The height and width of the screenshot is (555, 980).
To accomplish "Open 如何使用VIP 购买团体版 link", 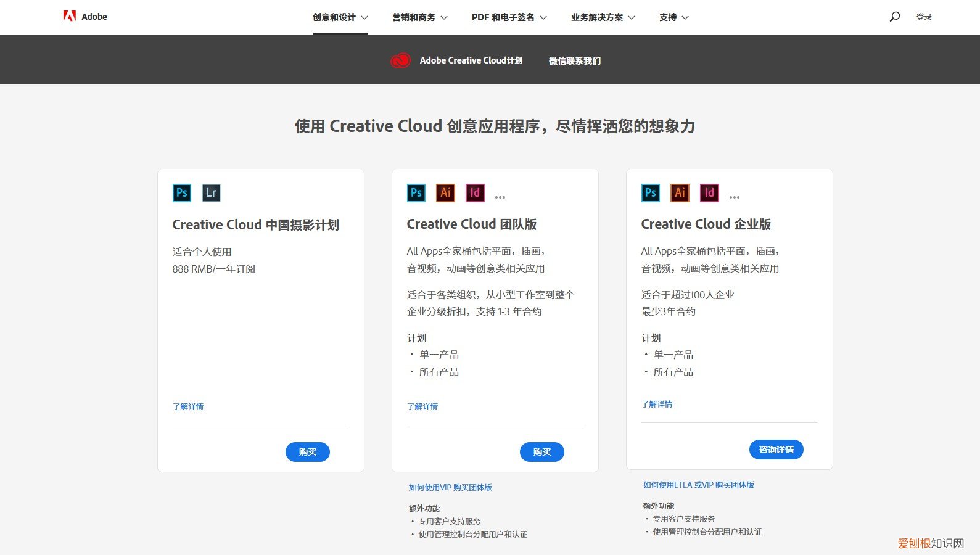I will pos(450,487).
